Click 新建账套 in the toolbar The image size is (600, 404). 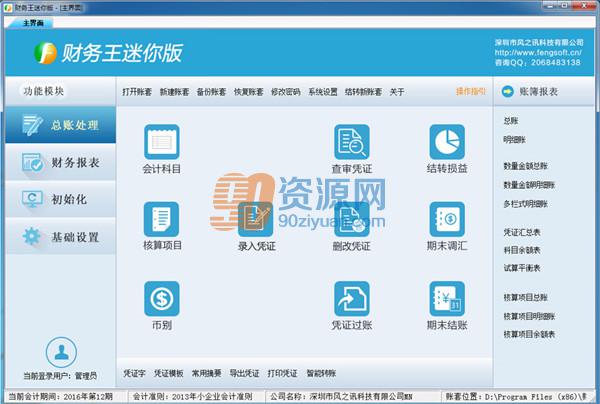[x=174, y=92]
